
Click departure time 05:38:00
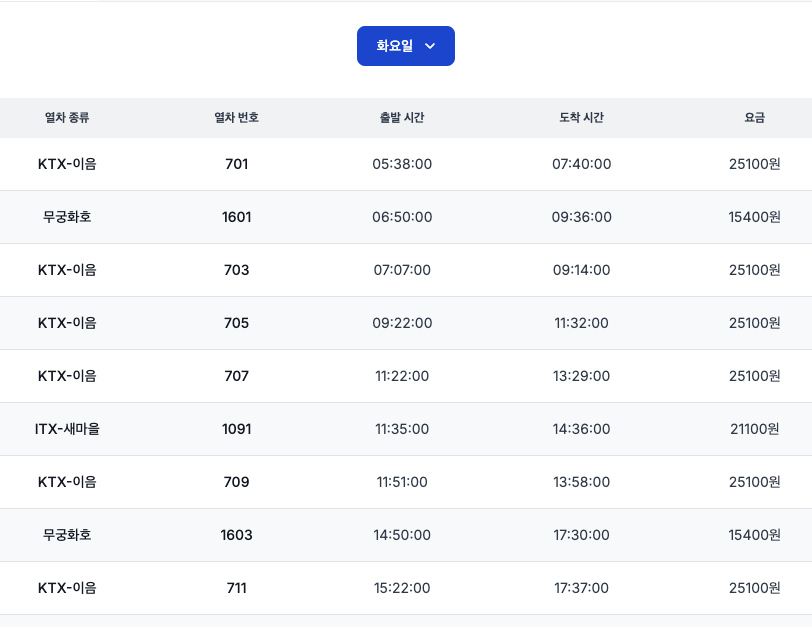pos(402,164)
